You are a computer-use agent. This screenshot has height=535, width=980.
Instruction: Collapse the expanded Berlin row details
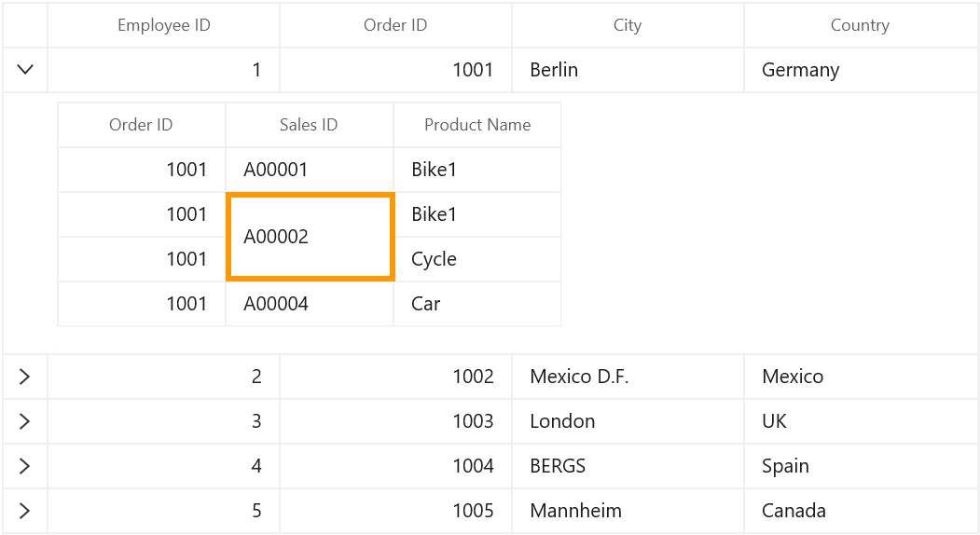point(25,69)
